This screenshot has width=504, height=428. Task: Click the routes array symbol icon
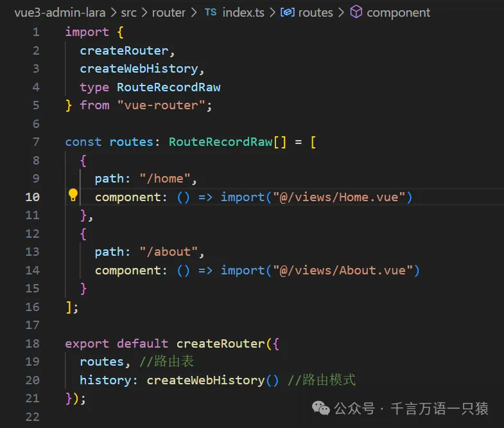[x=288, y=13]
